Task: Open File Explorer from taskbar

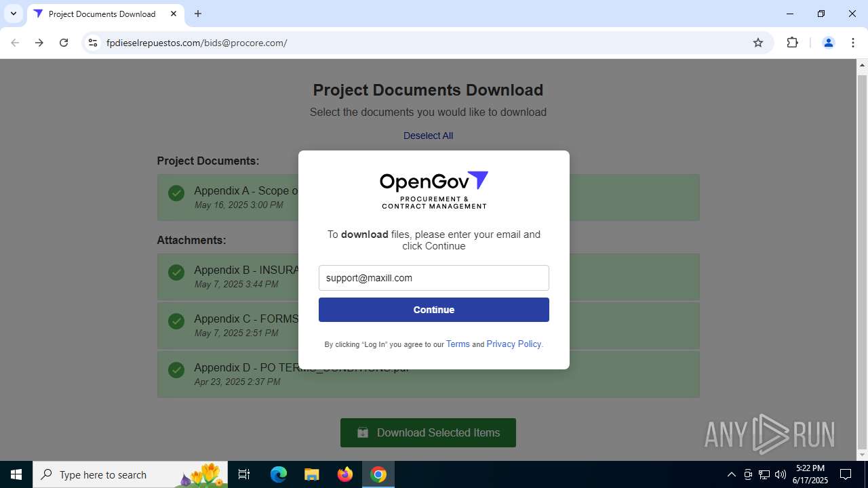Action: (311, 474)
